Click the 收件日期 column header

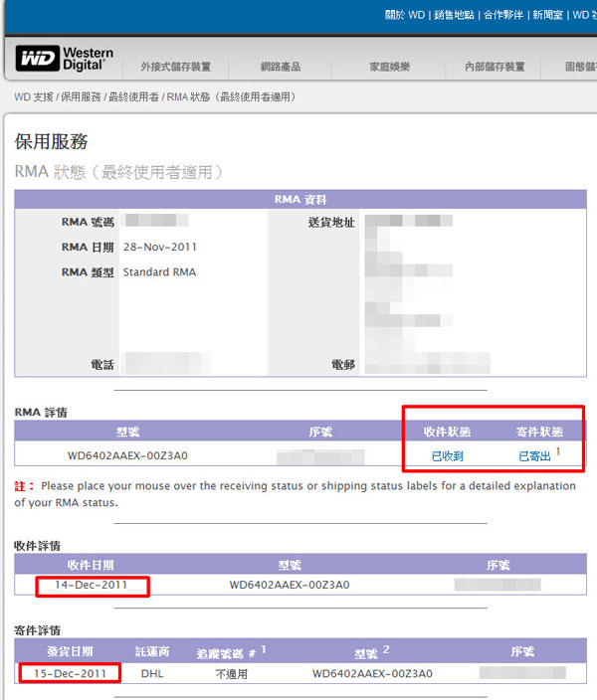[91, 565]
